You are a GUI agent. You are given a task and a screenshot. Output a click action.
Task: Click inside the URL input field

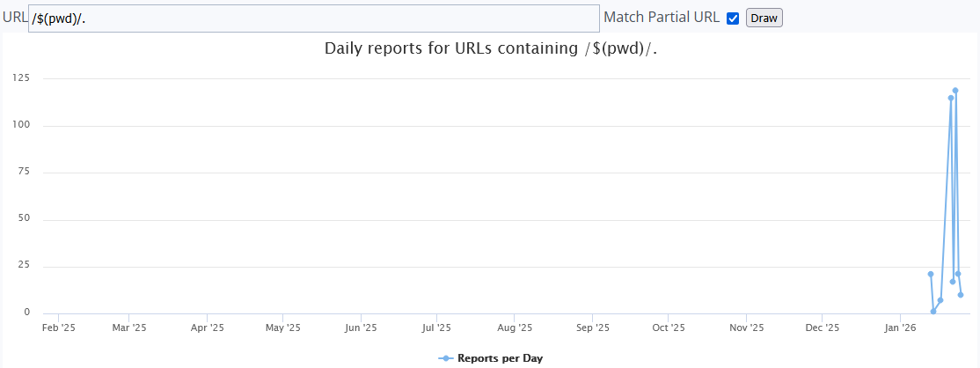pyautogui.click(x=313, y=18)
